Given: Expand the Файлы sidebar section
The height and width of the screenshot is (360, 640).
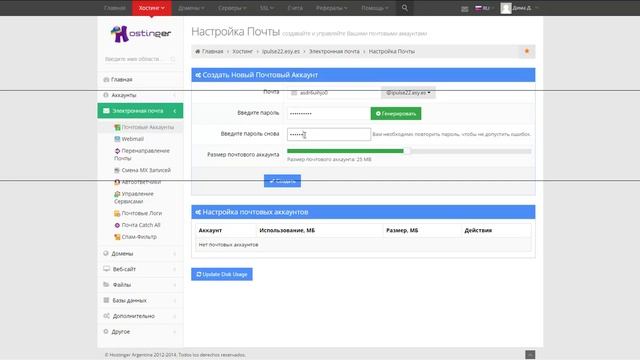Looking at the screenshot, I should pyautogui.click(x=140, y=284).
